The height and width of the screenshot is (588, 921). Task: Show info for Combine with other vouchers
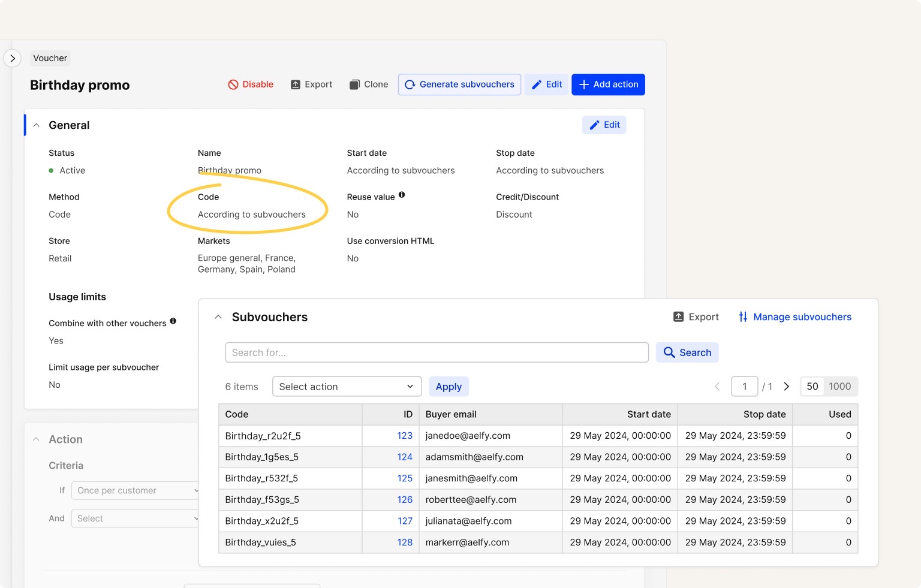pos(173,321)
